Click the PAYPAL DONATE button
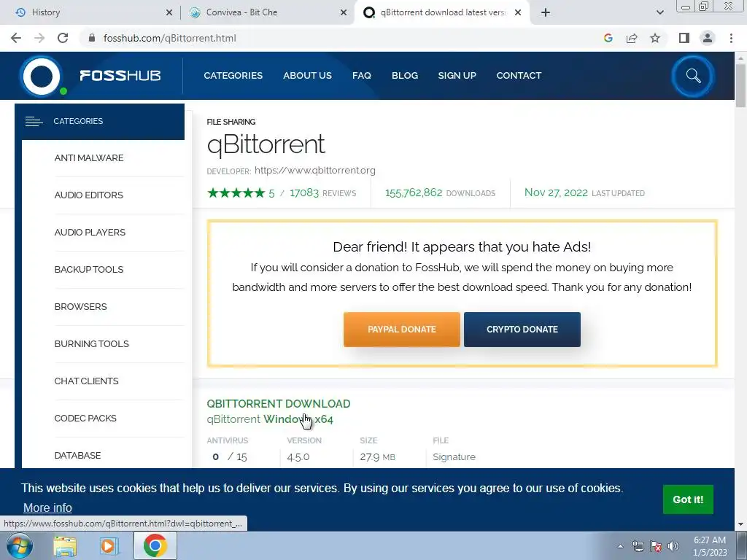747x560 pixels. (402, 330)
